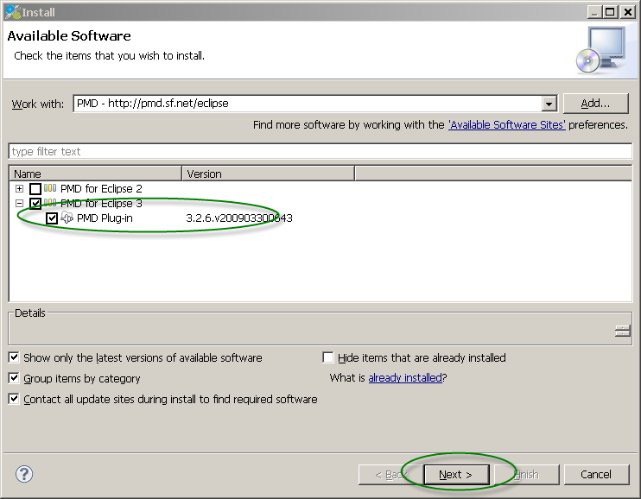The height and width of the screenshot is (499, 641).
Task: Check the PMD for Eclipse 2 checkbox
Action: pos(35,189)
